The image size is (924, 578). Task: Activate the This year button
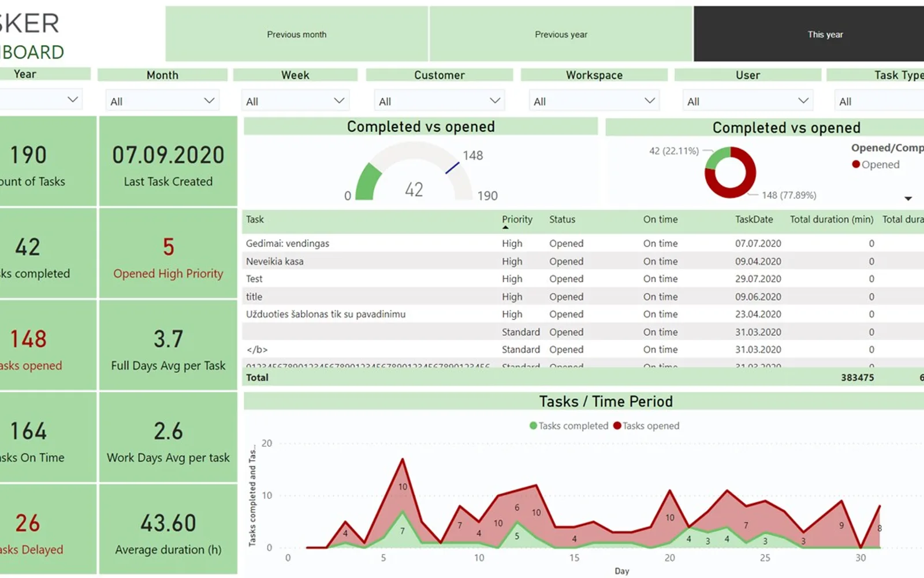[809, 34]
